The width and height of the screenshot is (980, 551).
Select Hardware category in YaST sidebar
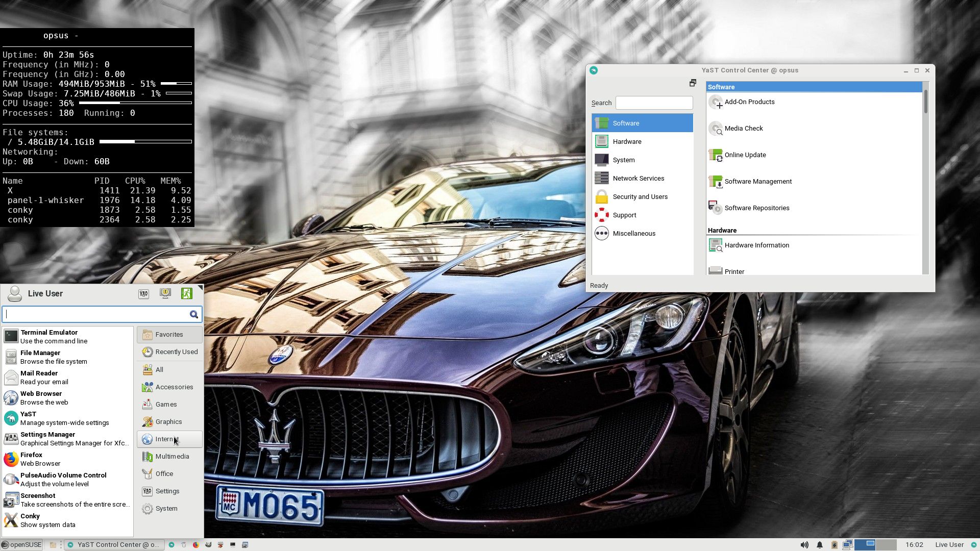click(x=642, y=141)
